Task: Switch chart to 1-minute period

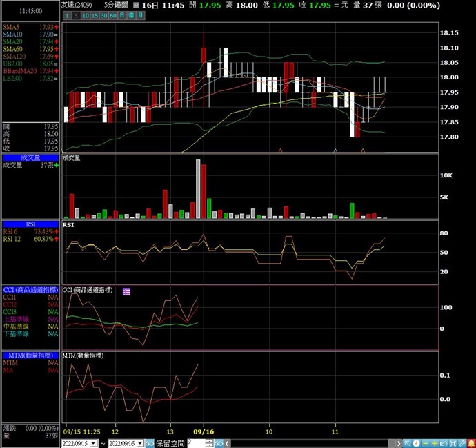Action: click(67, 15)
